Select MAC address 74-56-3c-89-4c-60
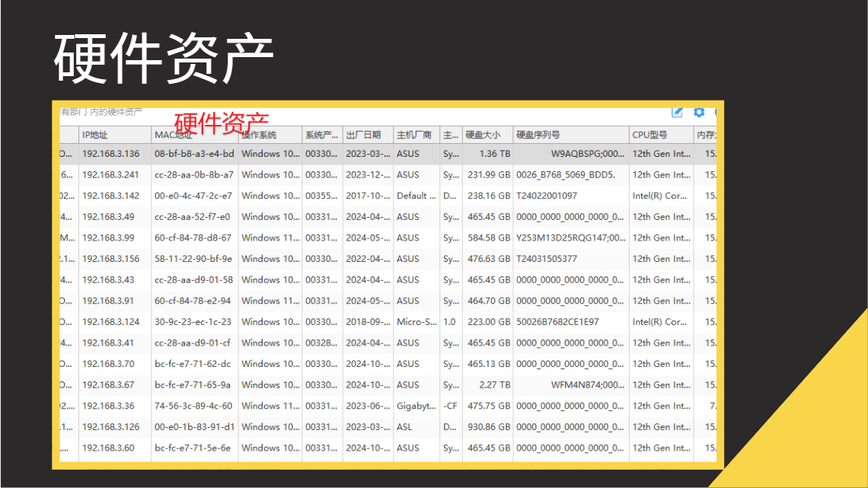Viewport: 868px width, 488px height. (x=193, y=406)
